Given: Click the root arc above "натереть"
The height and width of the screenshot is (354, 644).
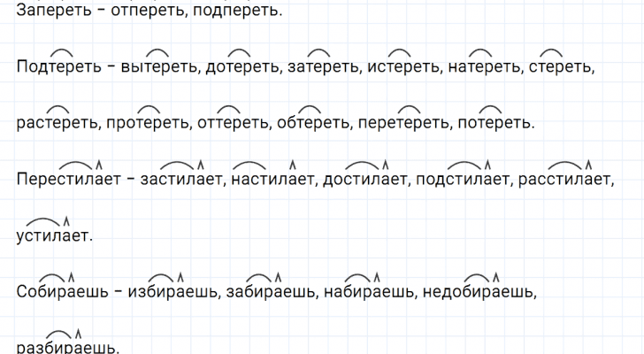Looking at the screenshot, I should coord(479,52).
